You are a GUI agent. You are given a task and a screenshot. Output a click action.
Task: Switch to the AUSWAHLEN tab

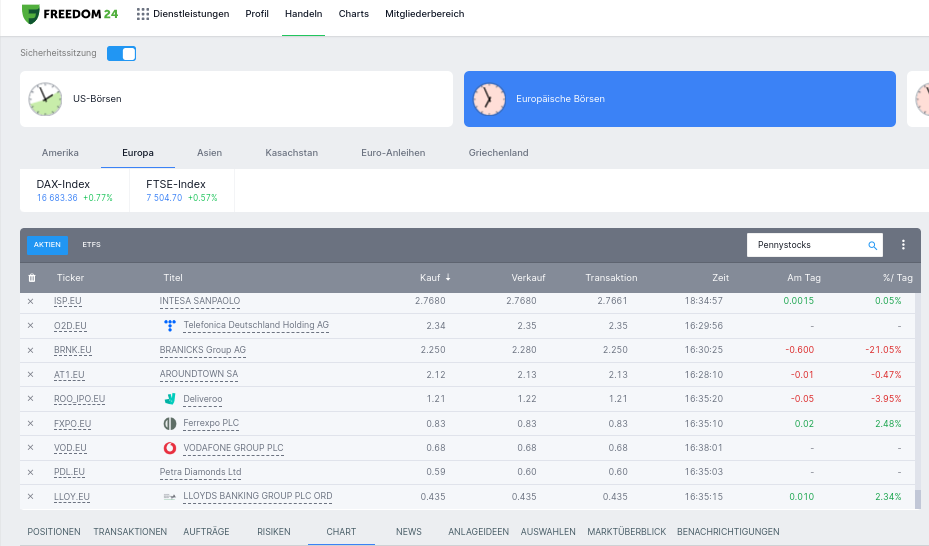coord(548,532)
